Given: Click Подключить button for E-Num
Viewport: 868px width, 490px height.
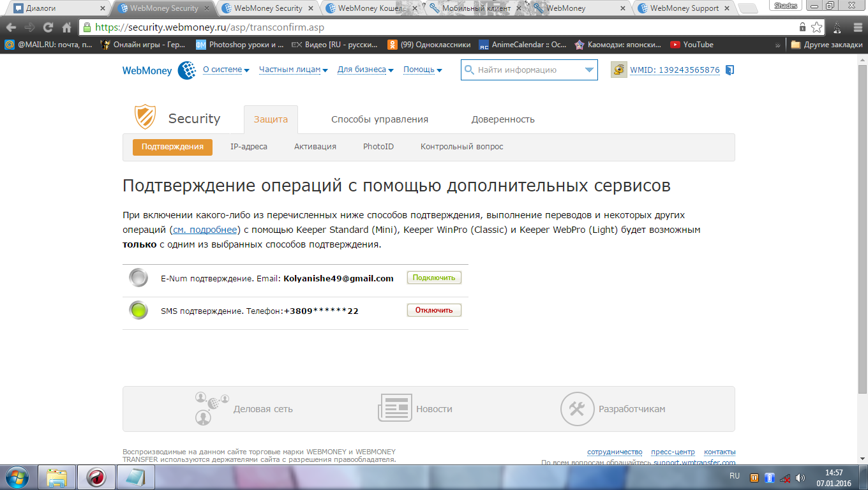Looking at the screenshot, I should coord(434,278).
